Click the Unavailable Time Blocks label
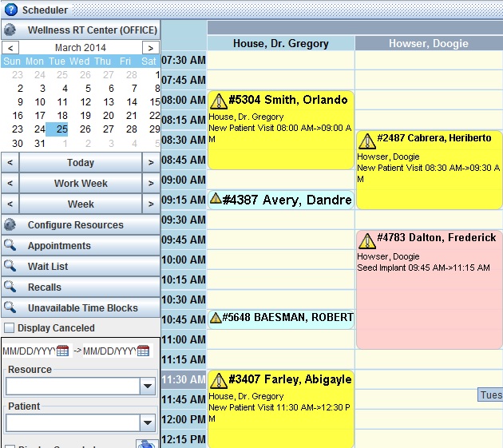The height and width of the screenshot is (448, 503). [x=83, y=307]
